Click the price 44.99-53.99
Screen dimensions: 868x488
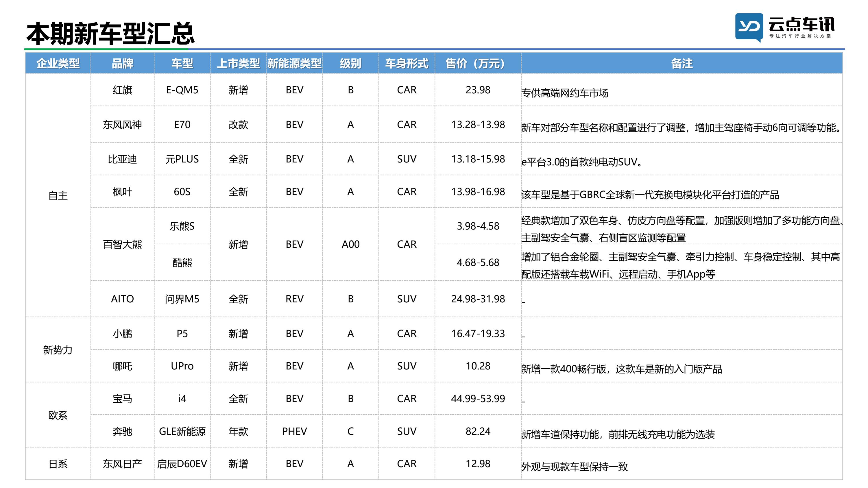[478, 399]
